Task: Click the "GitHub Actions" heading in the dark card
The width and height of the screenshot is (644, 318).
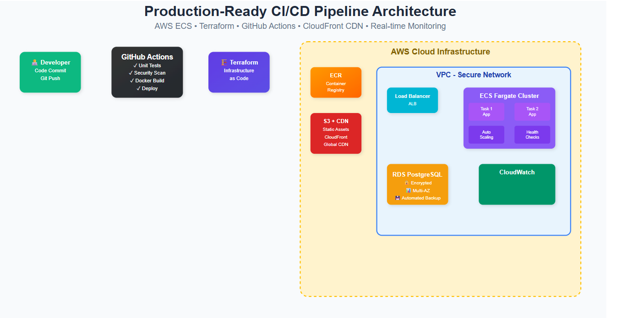Action: [x=147, y=57]
